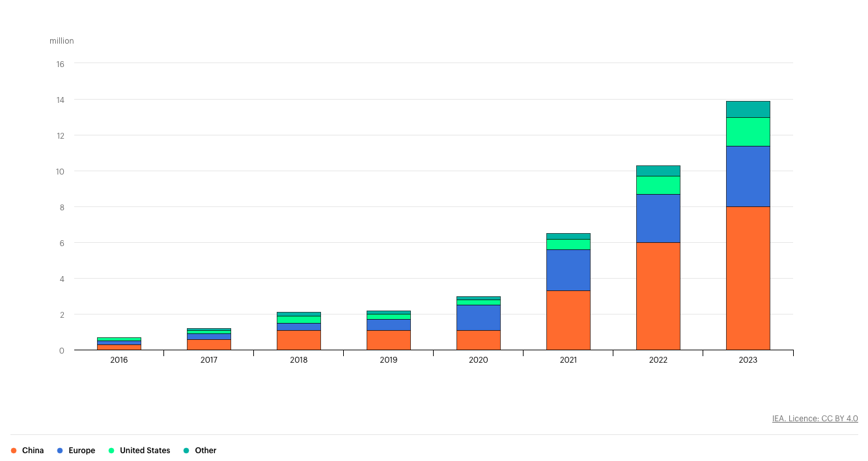
Task: Click the 2017 x-axis year label
Action: point(208,360)
